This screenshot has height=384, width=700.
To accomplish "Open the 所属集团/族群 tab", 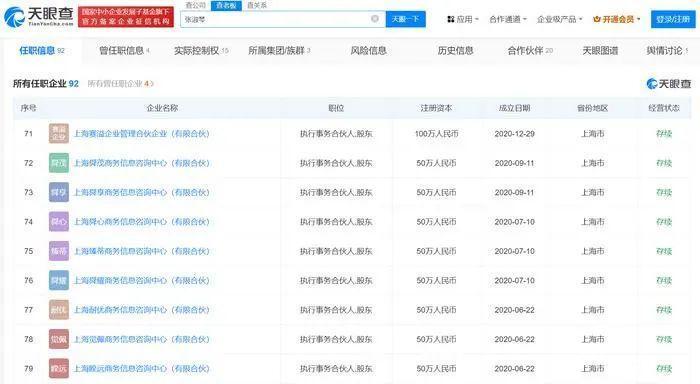I will 279,50.
